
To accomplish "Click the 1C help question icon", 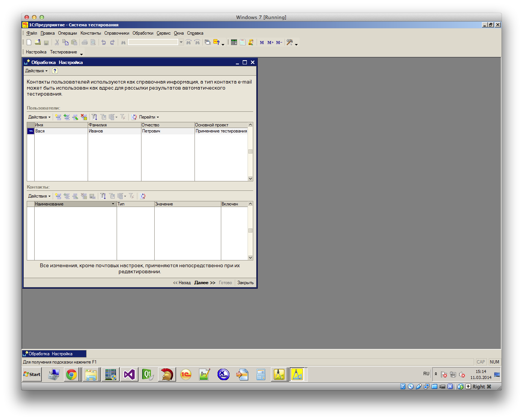I will (x=216, y=43).
